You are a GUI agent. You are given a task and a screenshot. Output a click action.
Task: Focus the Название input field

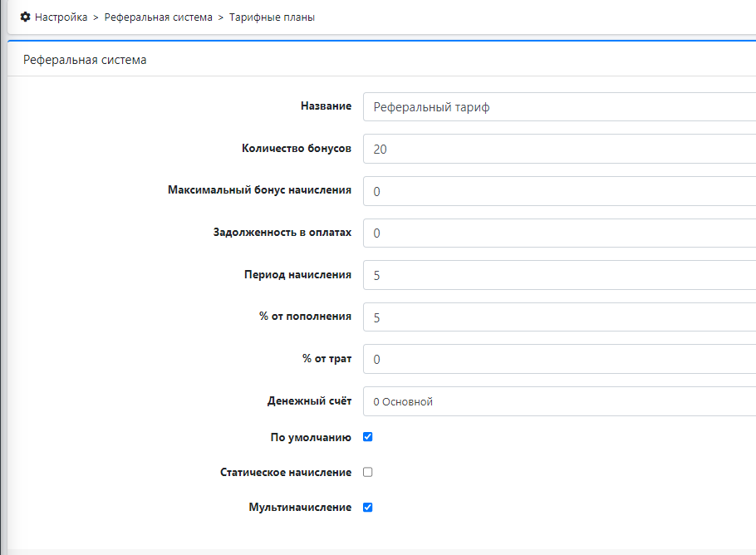tap(558, 107)
